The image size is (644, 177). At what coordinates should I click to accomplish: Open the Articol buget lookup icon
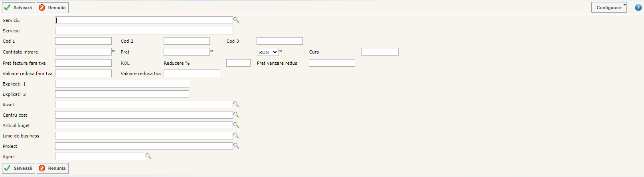pyautogui.click(x=236, y=125)
